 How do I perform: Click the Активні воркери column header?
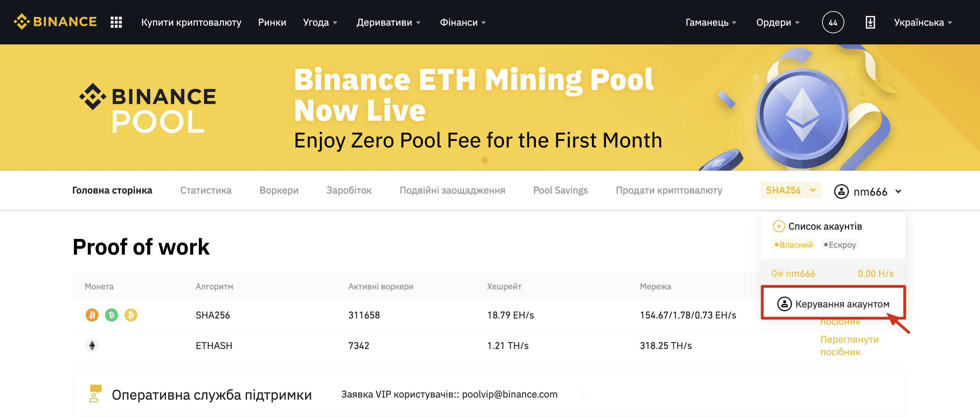(380, 286)
